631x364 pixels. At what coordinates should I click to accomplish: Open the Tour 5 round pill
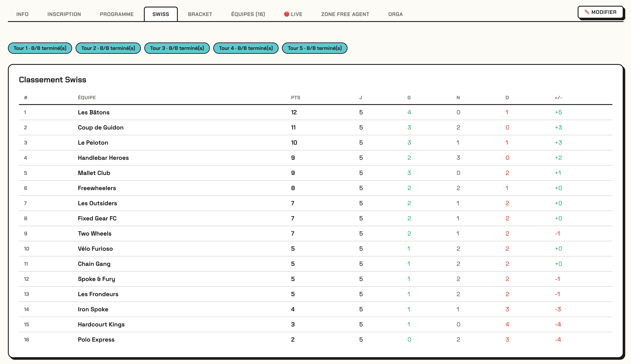(x=314, y=48)
